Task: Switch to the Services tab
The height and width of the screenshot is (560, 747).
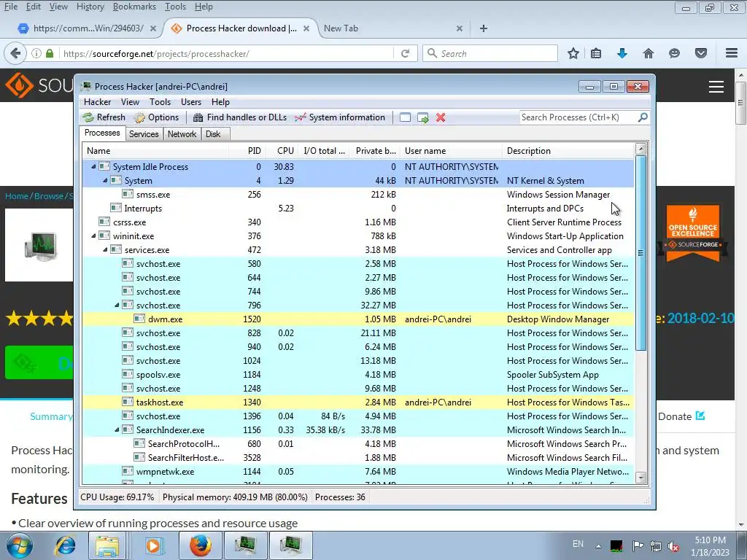Action: coord(144,134)
